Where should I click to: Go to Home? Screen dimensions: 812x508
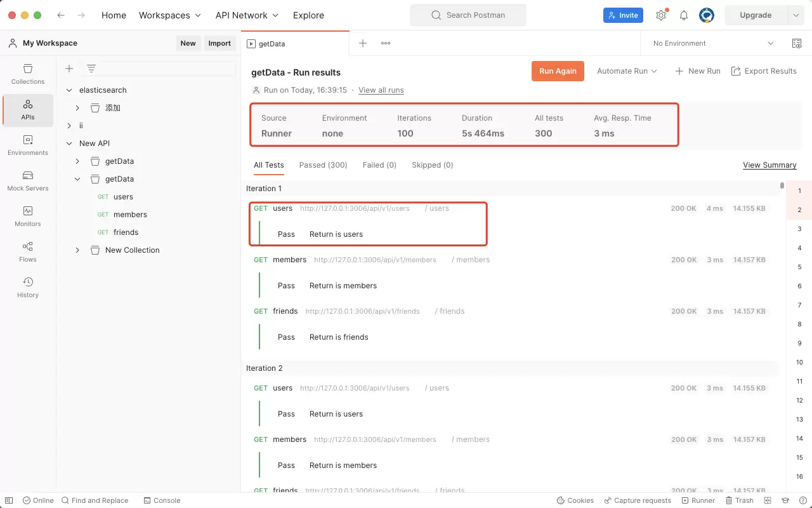tap(114, 15)
